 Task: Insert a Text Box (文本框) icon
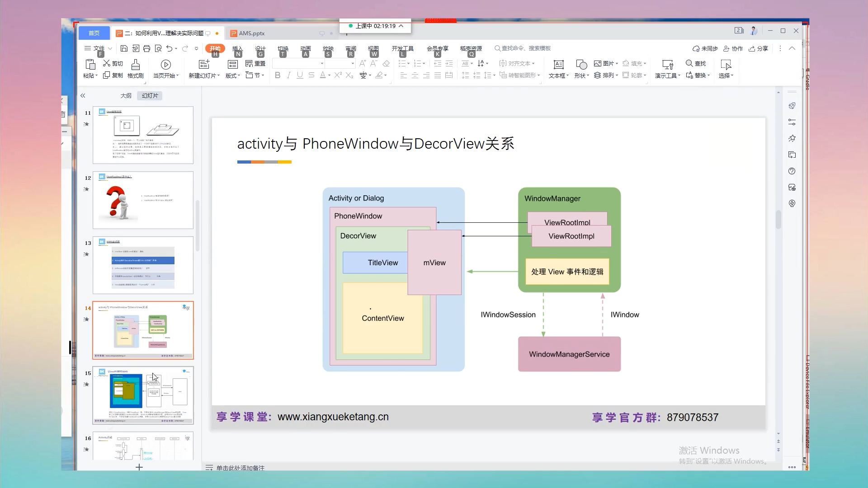pyautogui.click(x=558, y=65)
